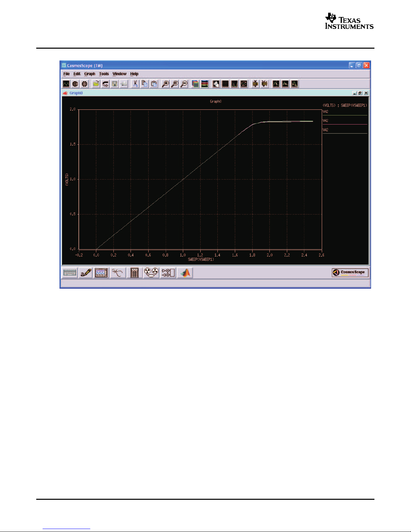Viewport: 411px width, 532px height.
Task: Open the tape reel recorder tool
Action: click(x=151, y=273)
